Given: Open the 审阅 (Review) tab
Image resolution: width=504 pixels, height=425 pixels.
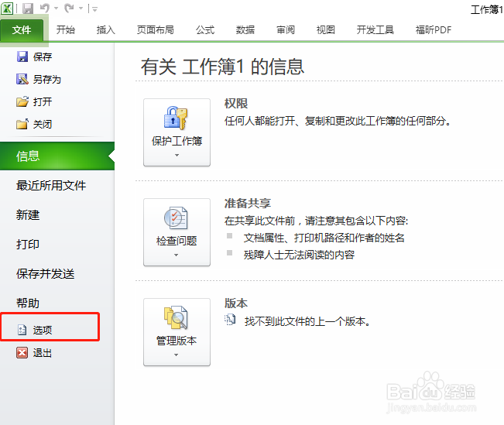Looking at the screenshot, I should point(286,30).
